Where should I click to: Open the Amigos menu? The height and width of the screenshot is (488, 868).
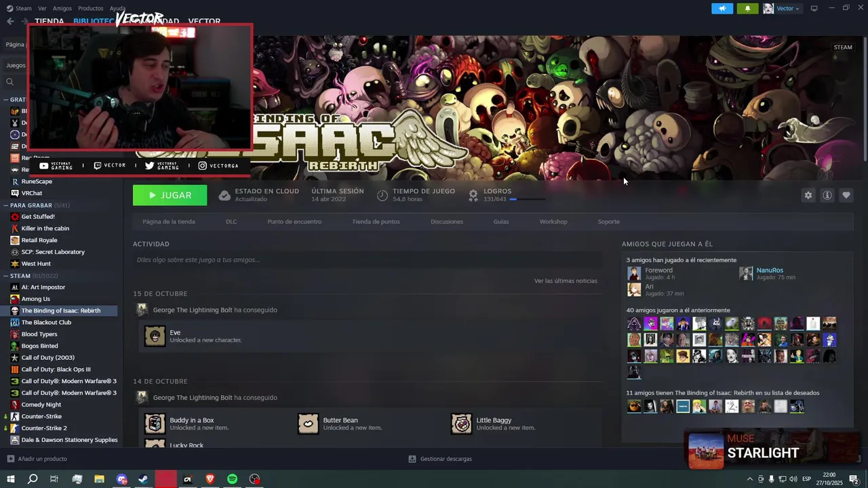[62, 8]
